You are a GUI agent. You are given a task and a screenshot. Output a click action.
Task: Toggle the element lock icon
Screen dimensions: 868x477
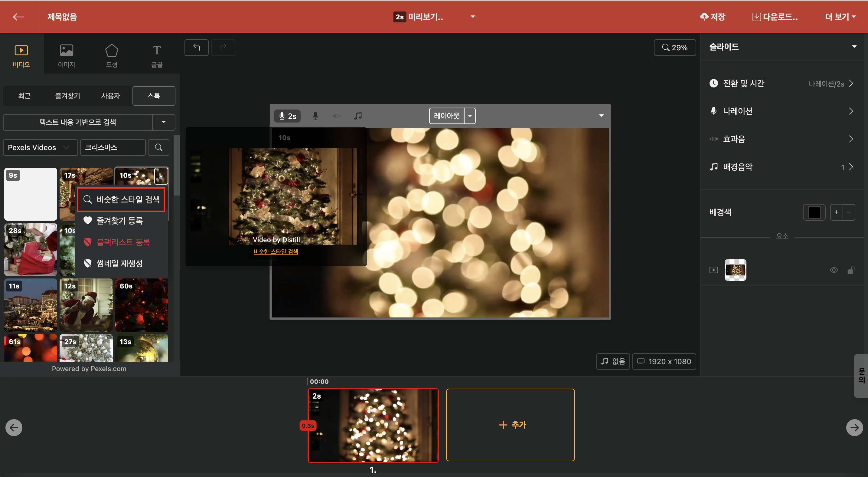[851, 270]
